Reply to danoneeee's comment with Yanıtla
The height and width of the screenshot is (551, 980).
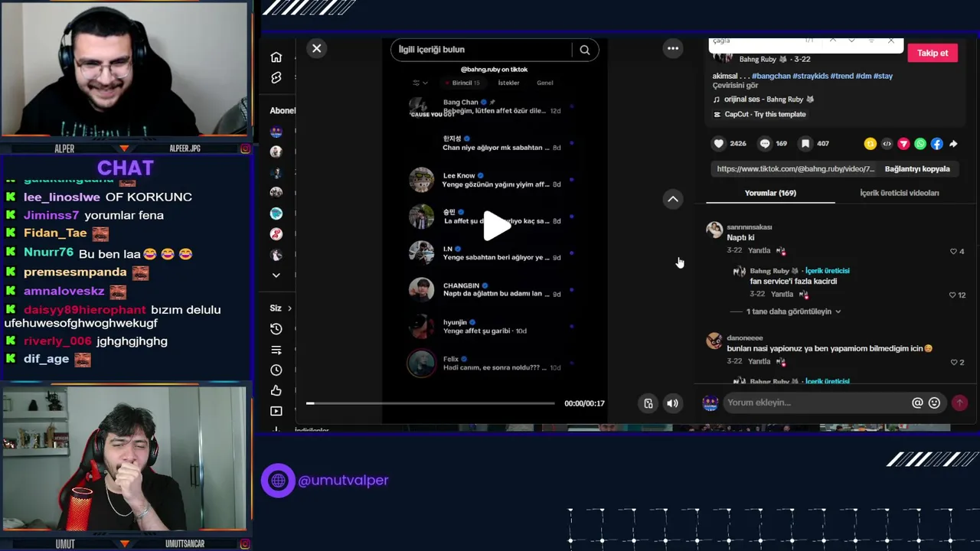point(759,361)
